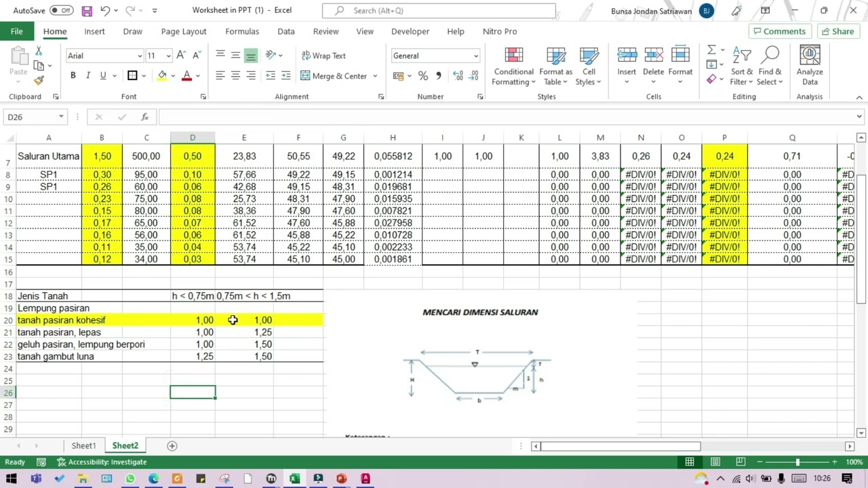868x488 pixels.
Task: Open the Sort & Filter menu
Action: pos(741,66)
